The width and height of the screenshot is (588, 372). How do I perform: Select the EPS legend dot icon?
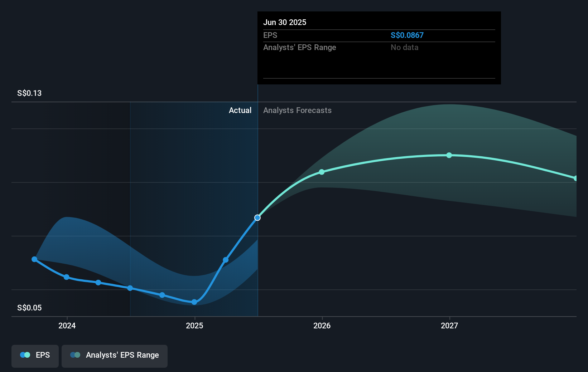pos(24,354)
